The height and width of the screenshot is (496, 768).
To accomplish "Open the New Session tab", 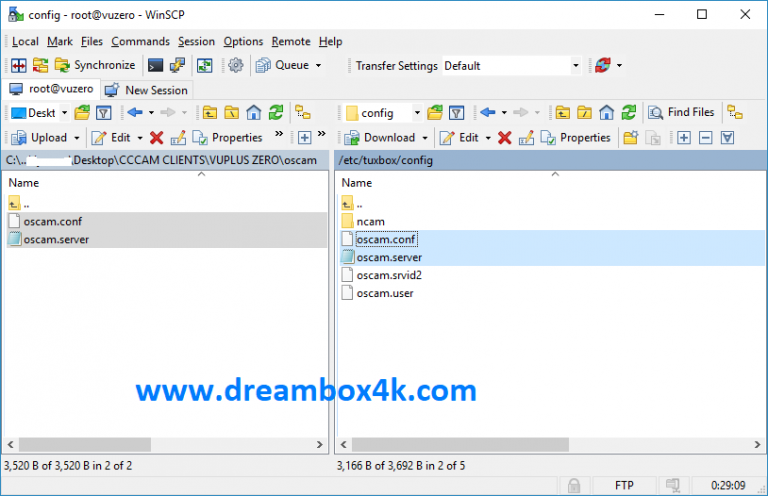I will [x=146, y=90].
